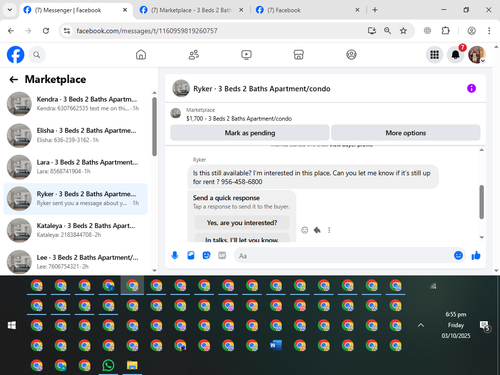This screenshot has height=375, width=500.
Task: Switch to Marketplace - 3 Beds 2 Bath browser tab
Action: (191, 10)
